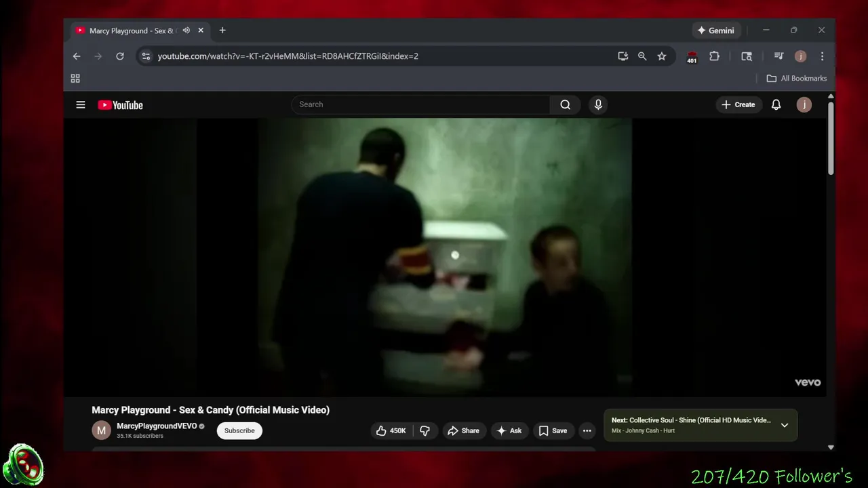Viewport: 868px width, 488px height.
Task: Restore down the Chrome window
Action: coord(793,30)
